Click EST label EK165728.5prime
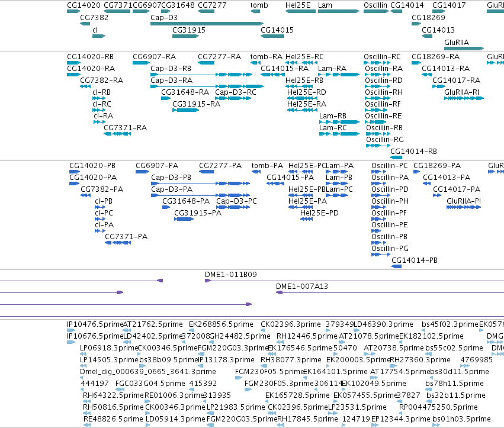The image size is (504, 428). (x=298, y=395)
